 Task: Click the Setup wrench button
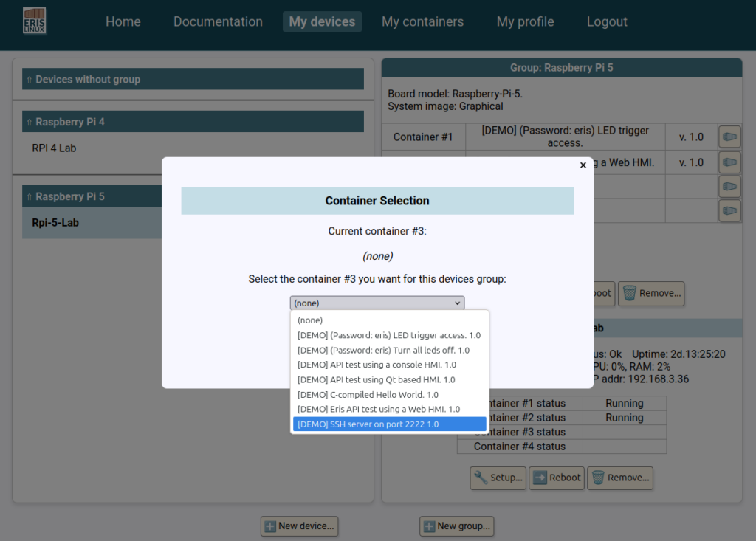coord(498,478)
